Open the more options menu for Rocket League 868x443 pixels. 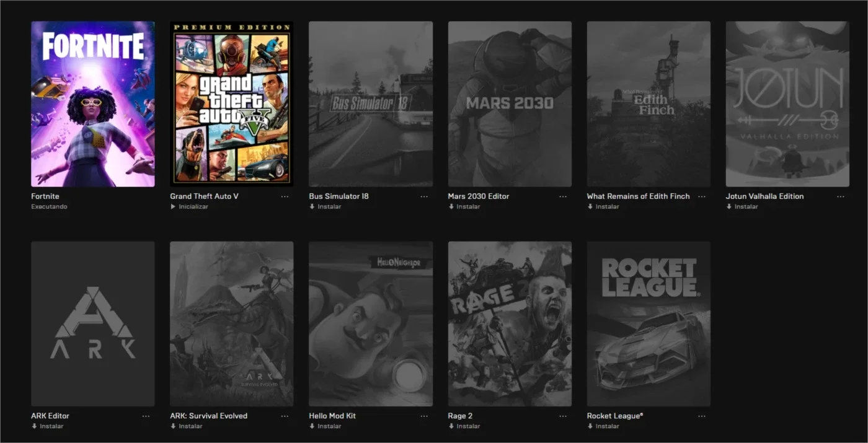pyautogui.click(x=701, y=416)
